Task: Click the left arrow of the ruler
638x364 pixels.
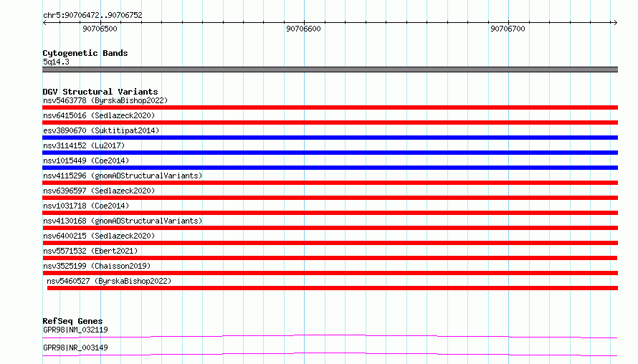Action: (44, 23)
